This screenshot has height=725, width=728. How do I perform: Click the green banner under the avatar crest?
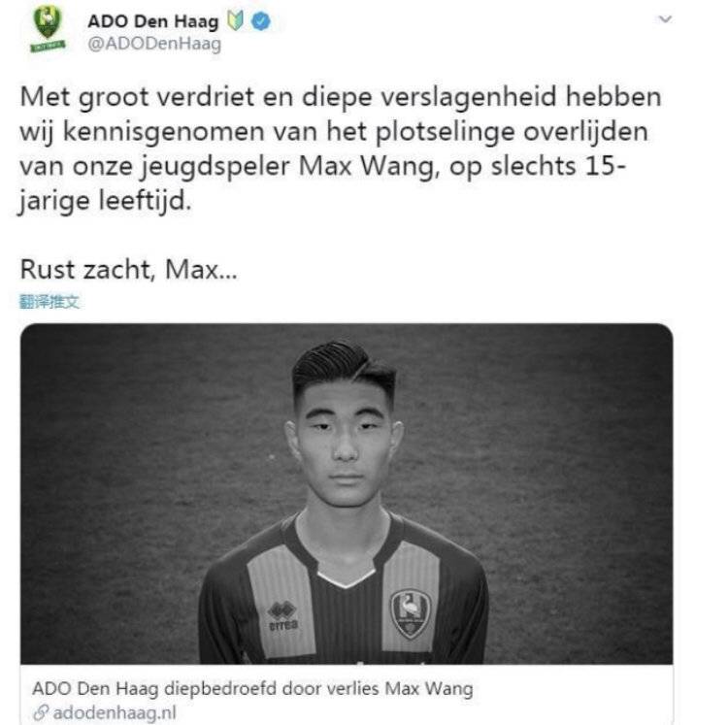[x=48, y=47]
